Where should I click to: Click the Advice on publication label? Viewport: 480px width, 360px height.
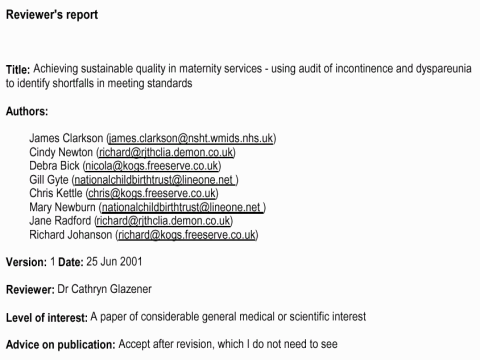(x=61, y=344)
